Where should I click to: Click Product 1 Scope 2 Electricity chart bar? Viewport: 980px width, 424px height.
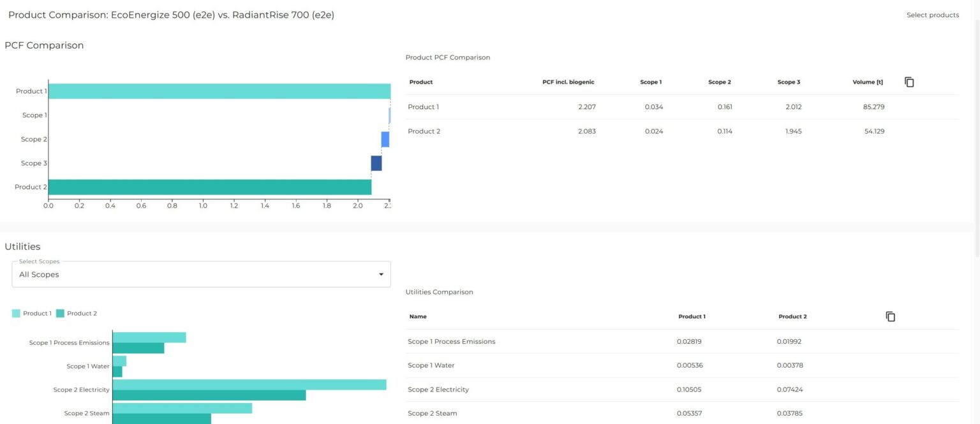249,384
